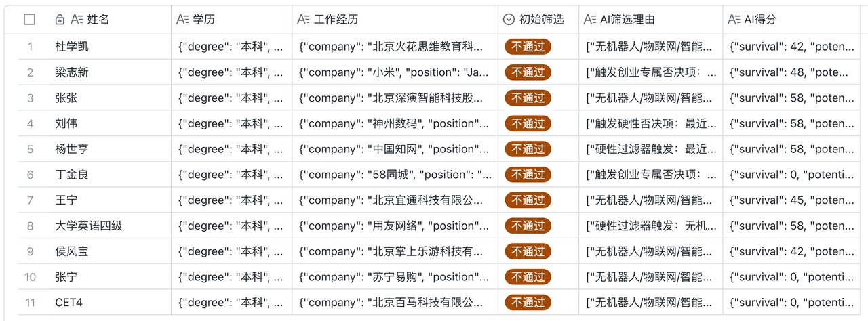Click the 工作经历 column header

click(395, 20)
